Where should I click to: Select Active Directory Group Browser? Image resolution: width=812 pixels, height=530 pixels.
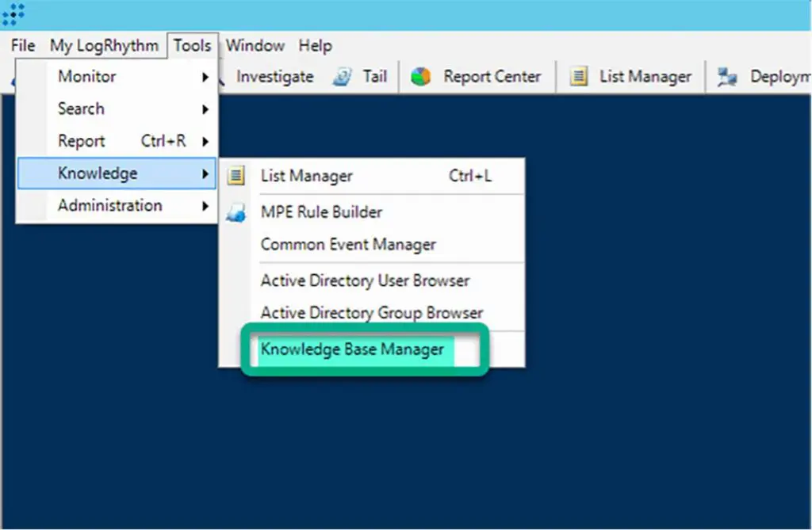[371, 313]
